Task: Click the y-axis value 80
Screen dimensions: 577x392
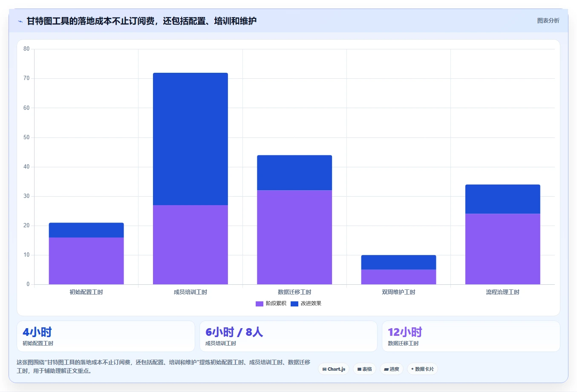Action: pos(26,49)
